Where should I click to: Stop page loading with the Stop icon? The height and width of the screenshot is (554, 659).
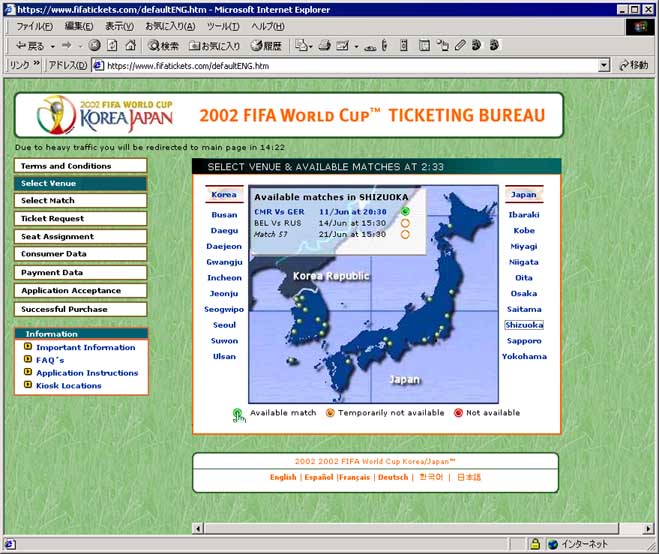95,45
